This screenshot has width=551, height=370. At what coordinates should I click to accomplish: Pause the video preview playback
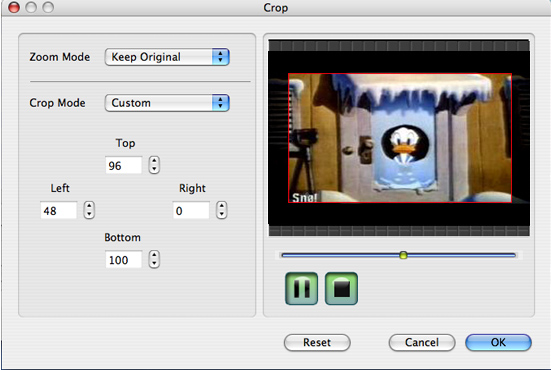point(302,288)
